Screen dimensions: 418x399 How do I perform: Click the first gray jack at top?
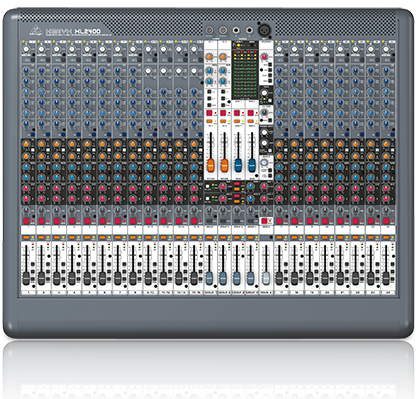coord(209,30)
